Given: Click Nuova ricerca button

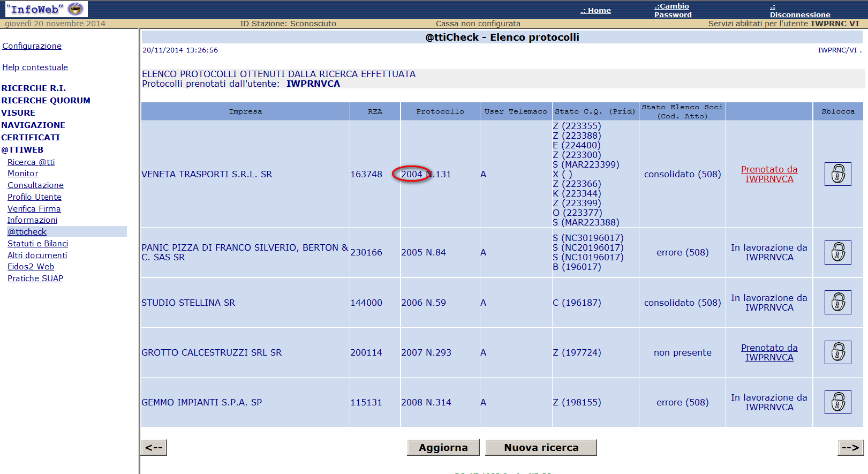Looking at the screenshot, I should pos(541,448).
